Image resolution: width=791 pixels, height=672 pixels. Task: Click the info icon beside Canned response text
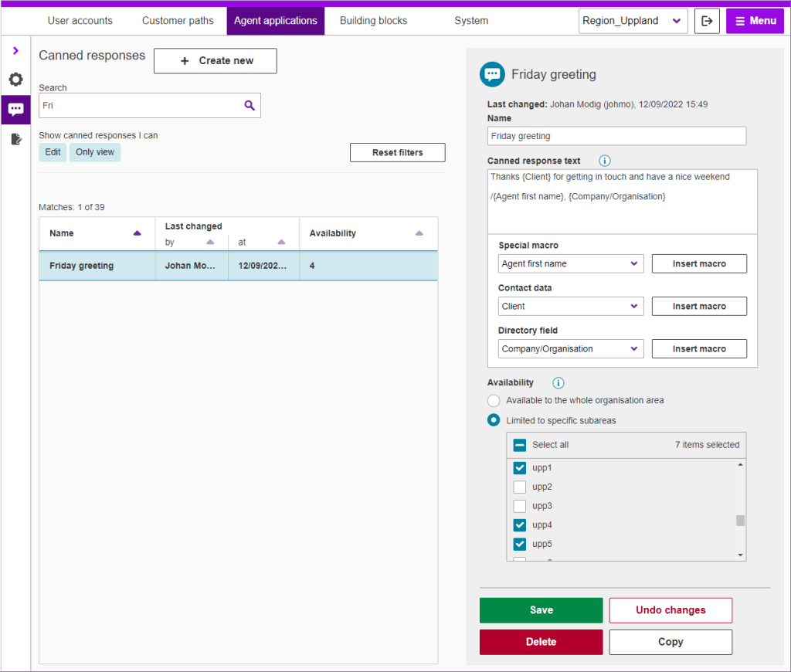point(605,161)
